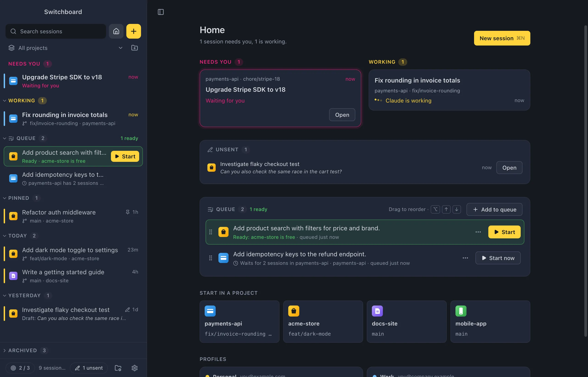The image size is (588, 377).
Task: Select Add dark mode toggle to settings session
Action: [x=73, y=254]
